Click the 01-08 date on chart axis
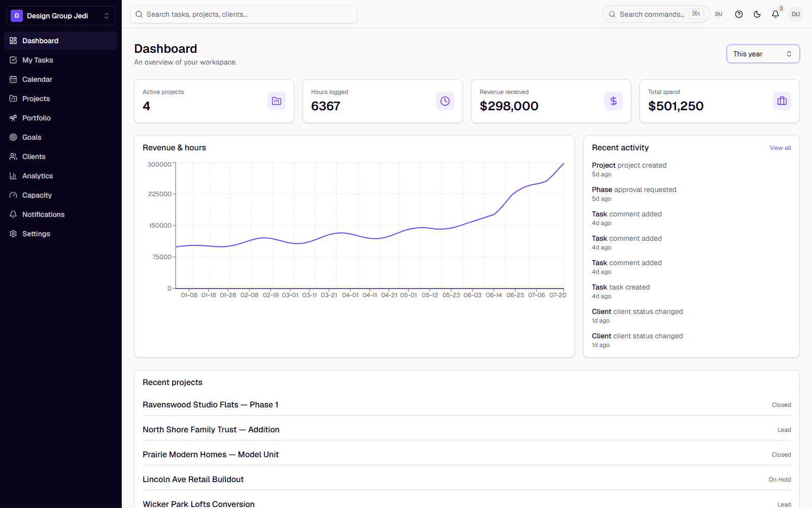This screenshot has width=812, height=508. (x=189, y=295)
